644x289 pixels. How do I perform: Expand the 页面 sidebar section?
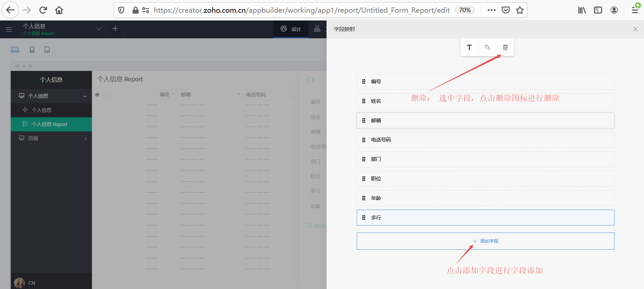(x=86, y=138)
